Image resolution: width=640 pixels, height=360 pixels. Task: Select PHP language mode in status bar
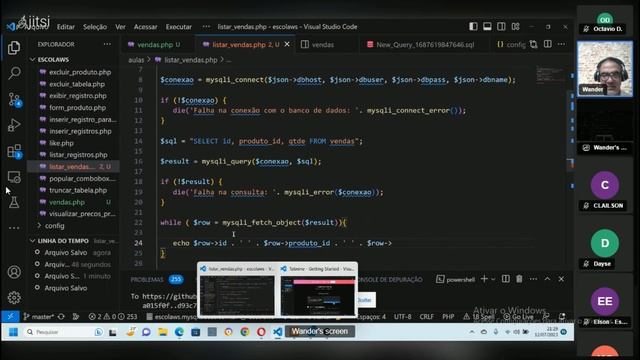pyautogui.click(x=448, y=317)
